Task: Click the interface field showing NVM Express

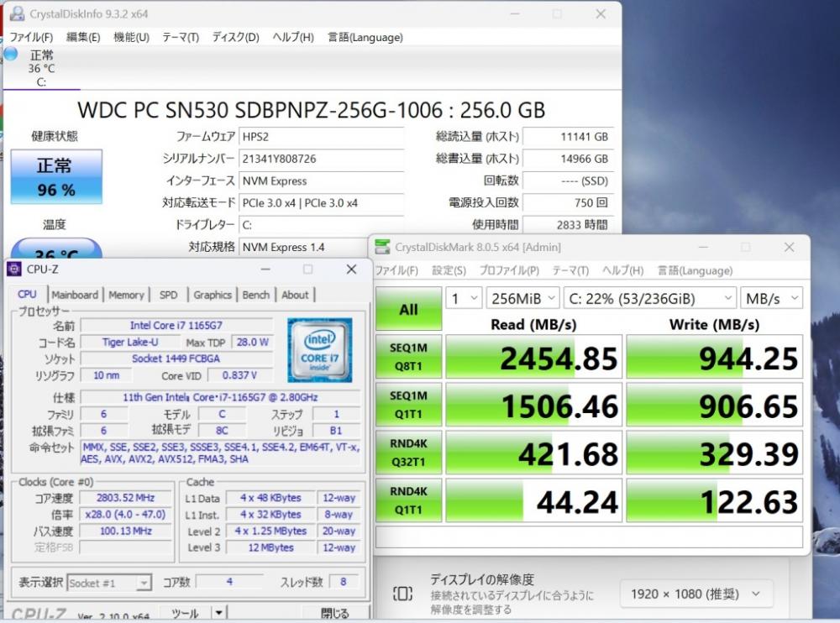Action: 321,181
